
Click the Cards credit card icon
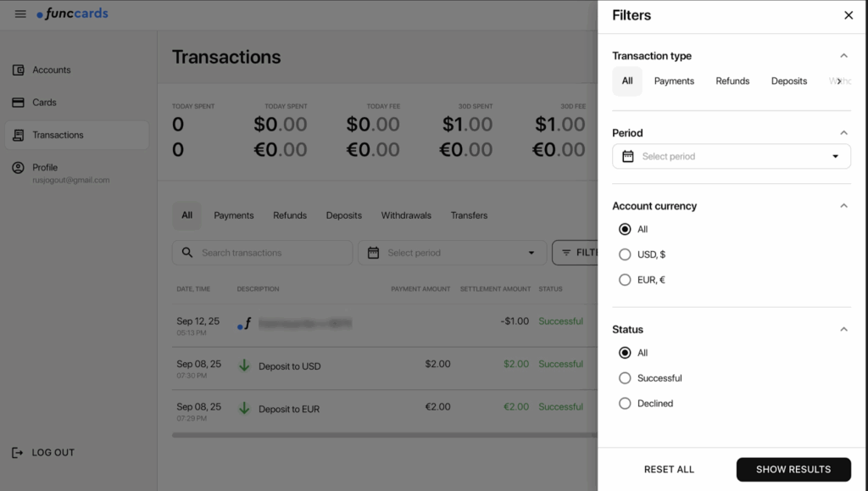click(x=19, y=103)
